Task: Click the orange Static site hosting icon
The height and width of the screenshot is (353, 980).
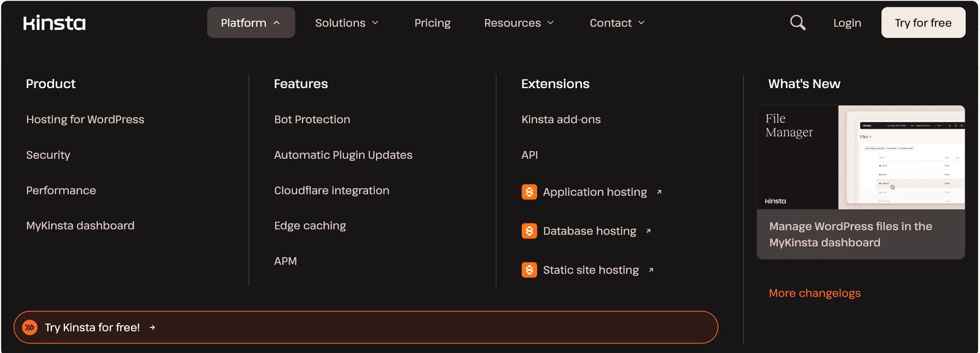Action: [x=529, y=270]
